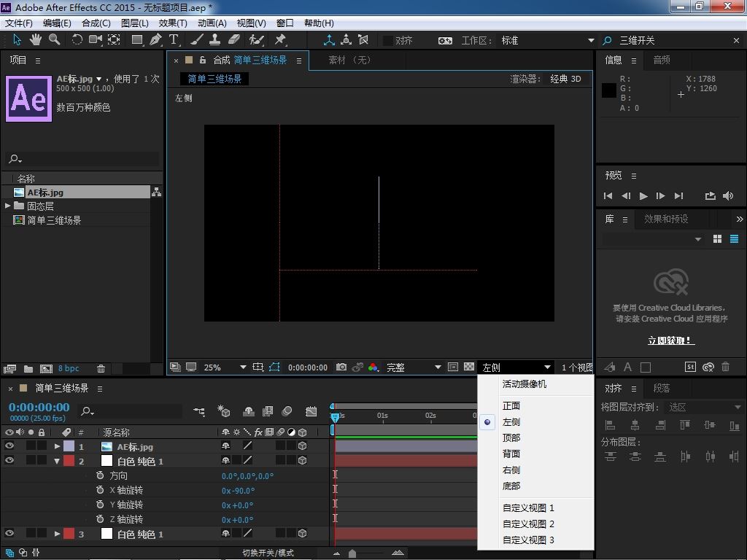The width and height of the screenshot is (747, 560).
Task: Click the 立即获取 link
Action: click(x=670, y=341)
